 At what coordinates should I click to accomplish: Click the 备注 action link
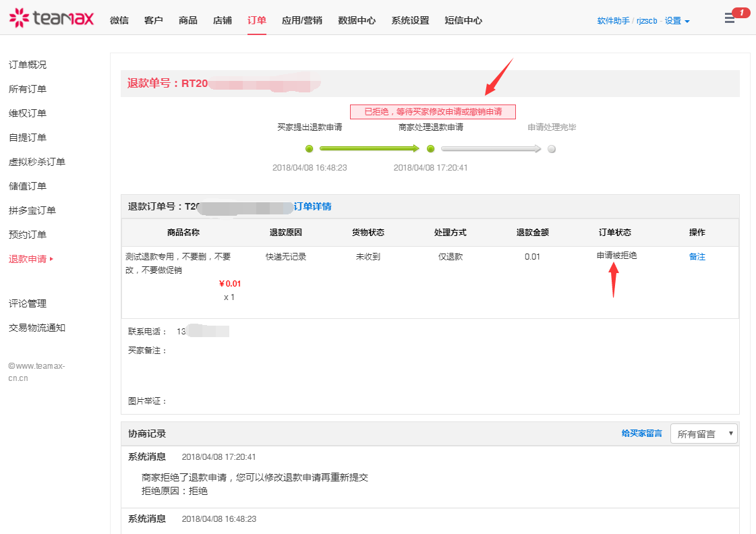[x=697, y=256]
